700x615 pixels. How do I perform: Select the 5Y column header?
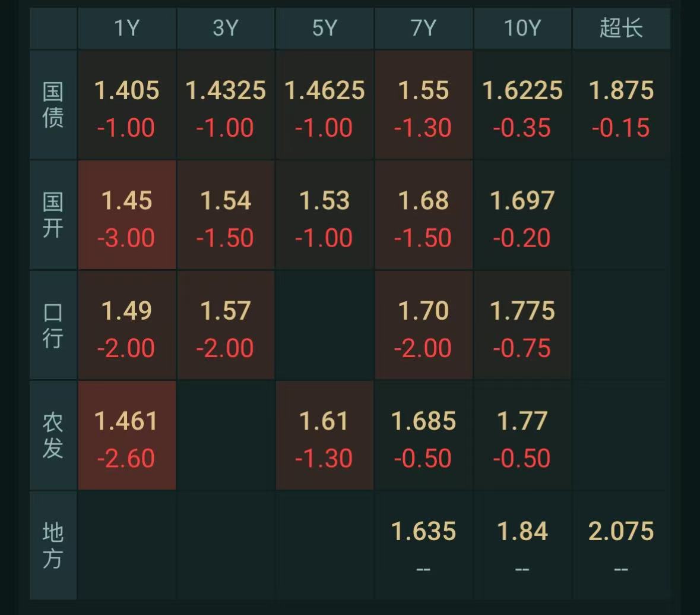(x=325, y=28)
